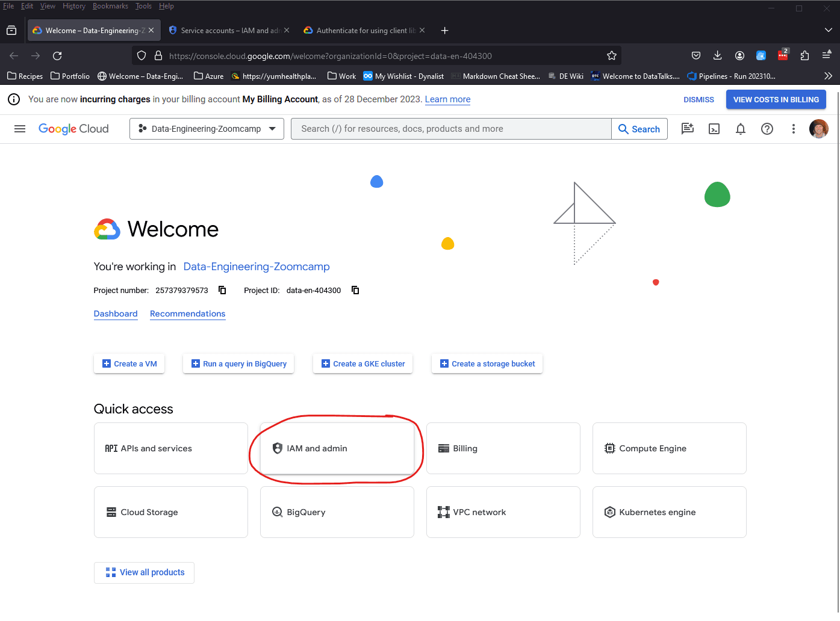Activate Cloud Shell terminal icon
Image resolution: width=840 pixels, height=621 pixels.
point(714,129)
